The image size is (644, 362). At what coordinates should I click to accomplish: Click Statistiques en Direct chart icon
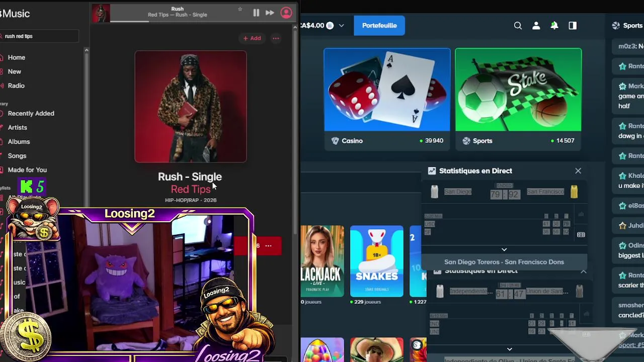click(x=432, y=171)
